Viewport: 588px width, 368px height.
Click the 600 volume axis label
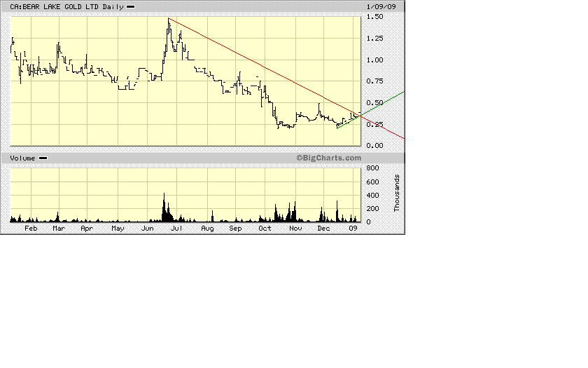pyautogui.click(x=372, y=182)
